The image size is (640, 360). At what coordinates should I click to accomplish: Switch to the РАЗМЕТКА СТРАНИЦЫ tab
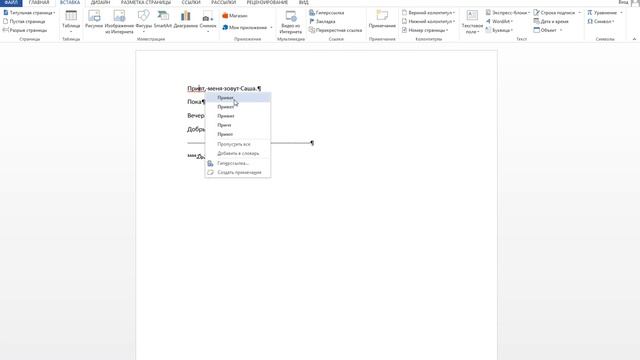[x=146, y=2]
